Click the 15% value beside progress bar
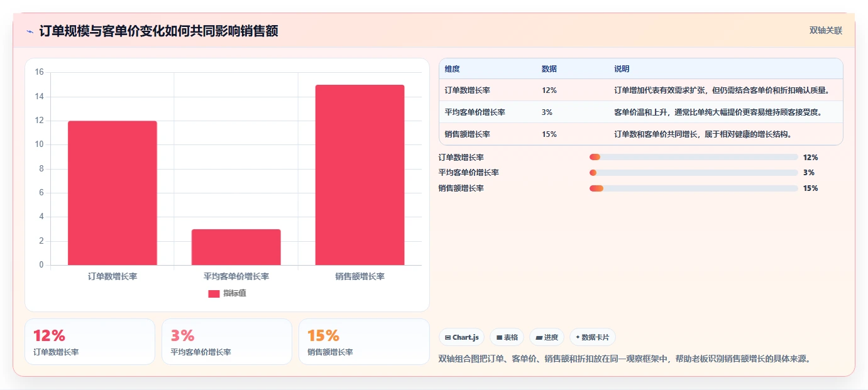This screenshot has width=868, height=390. (x=810, y=188)
